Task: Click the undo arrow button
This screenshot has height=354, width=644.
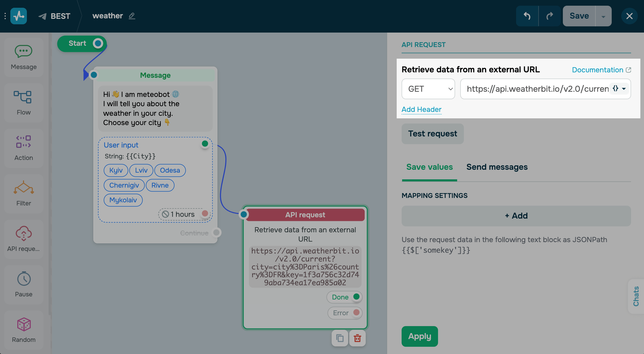Action: [527, 16]
